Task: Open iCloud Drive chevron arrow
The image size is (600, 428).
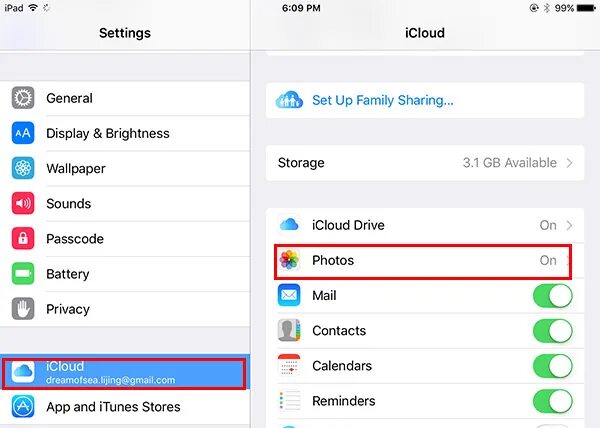Action: [569, 225]
